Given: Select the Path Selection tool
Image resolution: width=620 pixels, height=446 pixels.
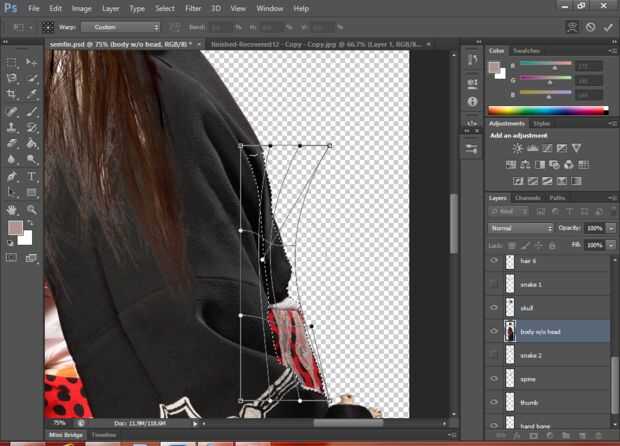Looking at the screenshot, I should (x=11, y=193).
